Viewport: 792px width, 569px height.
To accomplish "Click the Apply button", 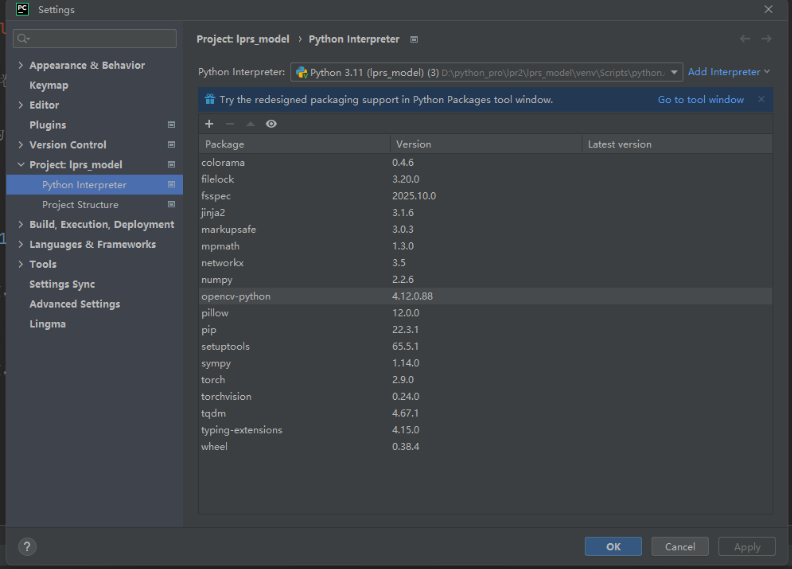I will (x=747, y=546).
